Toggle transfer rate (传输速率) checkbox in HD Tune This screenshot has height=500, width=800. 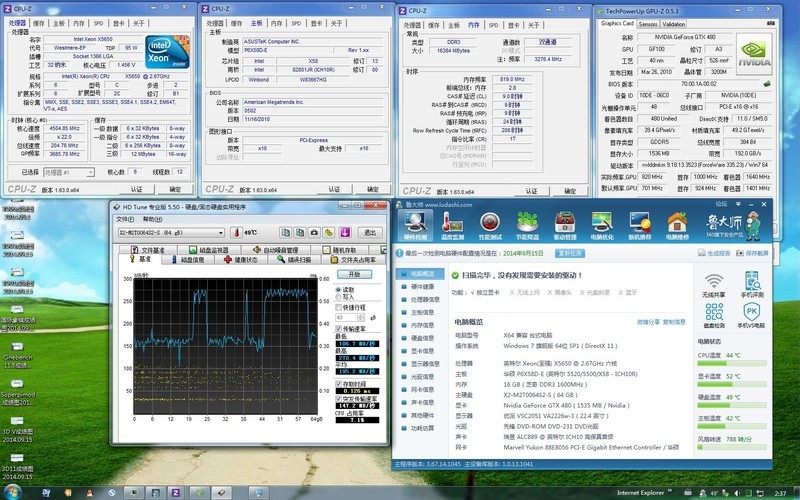pyautogui.click(x=338, y=329)
